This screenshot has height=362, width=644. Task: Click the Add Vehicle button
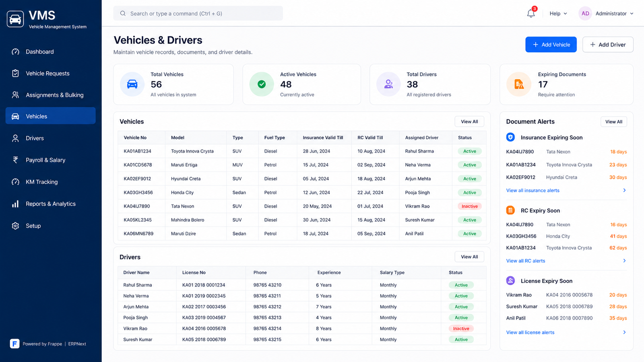pyautogui.click(x=551, y=45)
